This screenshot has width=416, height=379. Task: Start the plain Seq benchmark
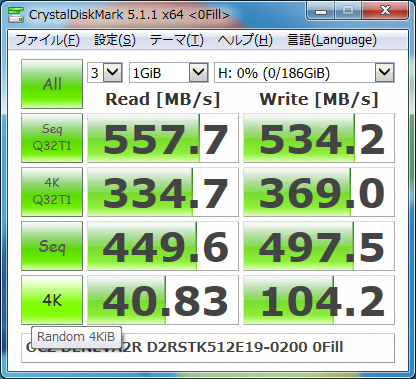tap(52, 246)
